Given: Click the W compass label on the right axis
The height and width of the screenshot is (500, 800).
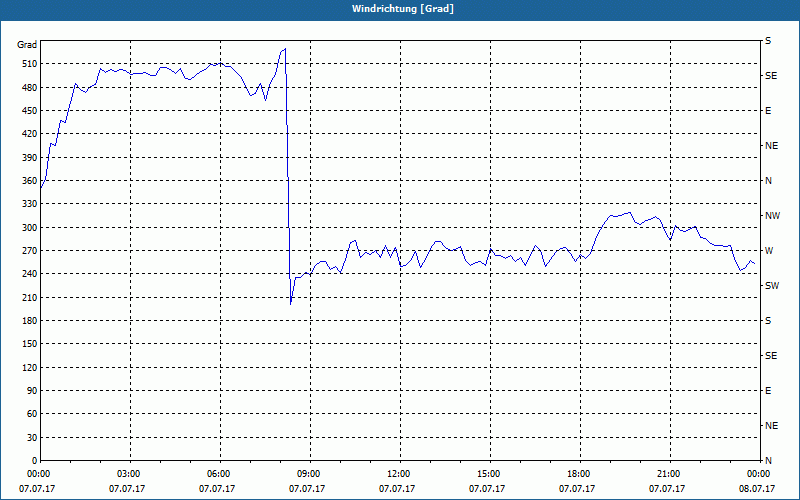Looking at the screenshot, I should point(769,251).
